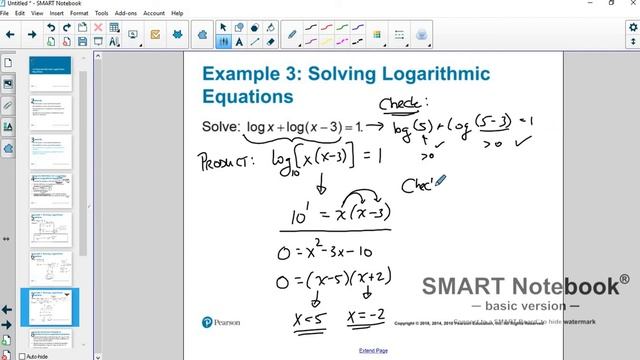
Task: Open the Edit menu
Action: [x=20, y=13]
